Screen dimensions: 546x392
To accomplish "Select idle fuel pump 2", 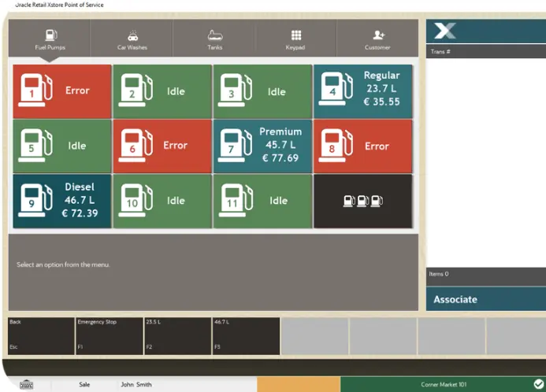I will [x=162, y=91].
